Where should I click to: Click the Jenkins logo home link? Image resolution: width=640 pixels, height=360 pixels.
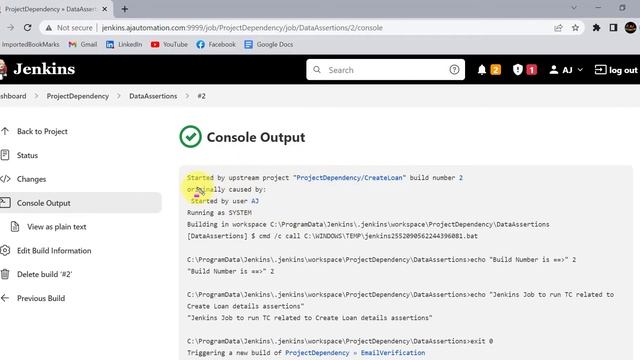tap(38, 69)
